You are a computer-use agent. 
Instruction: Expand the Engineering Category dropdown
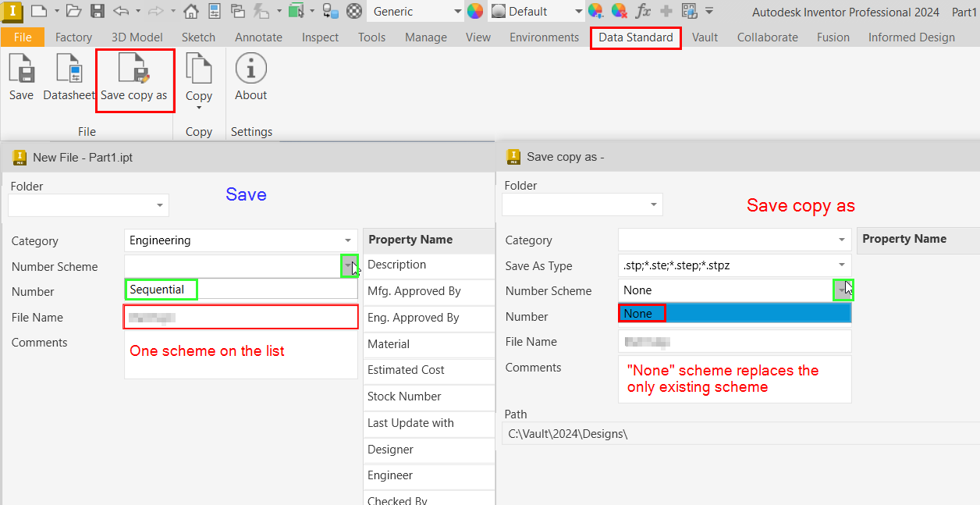click(348, 240)
